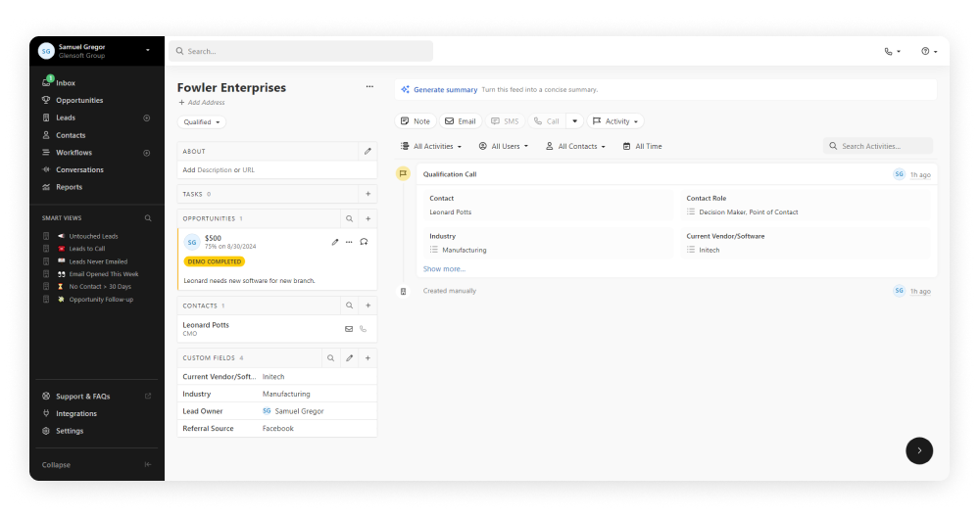
Task: Click Show more in Qualification Call
Action: 444,268
